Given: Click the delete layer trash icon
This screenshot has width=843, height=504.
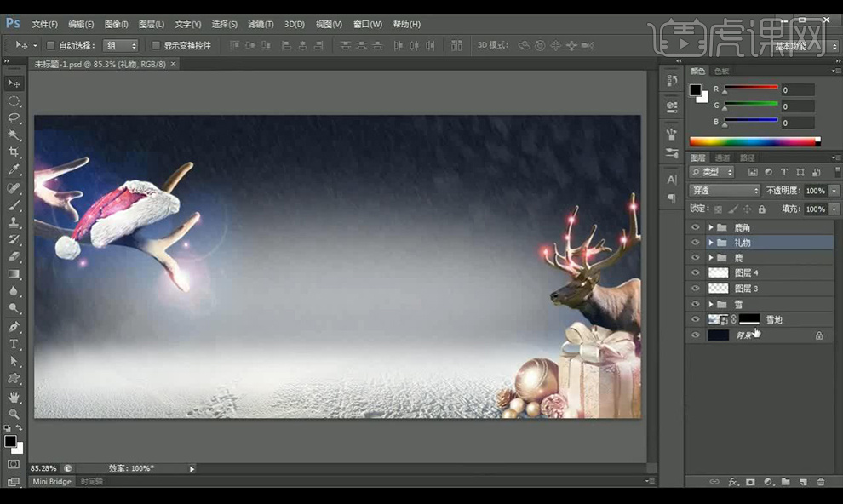Looking at the screenshot, I should click(821, 482).
